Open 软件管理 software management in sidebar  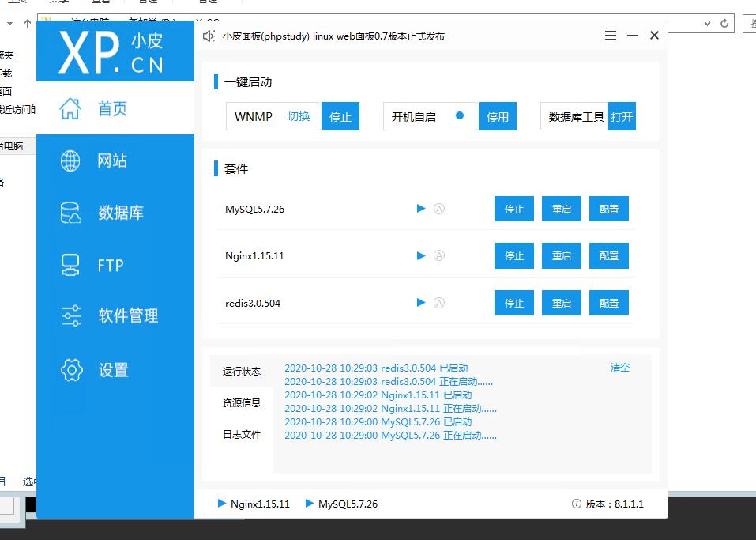(127, 315)
